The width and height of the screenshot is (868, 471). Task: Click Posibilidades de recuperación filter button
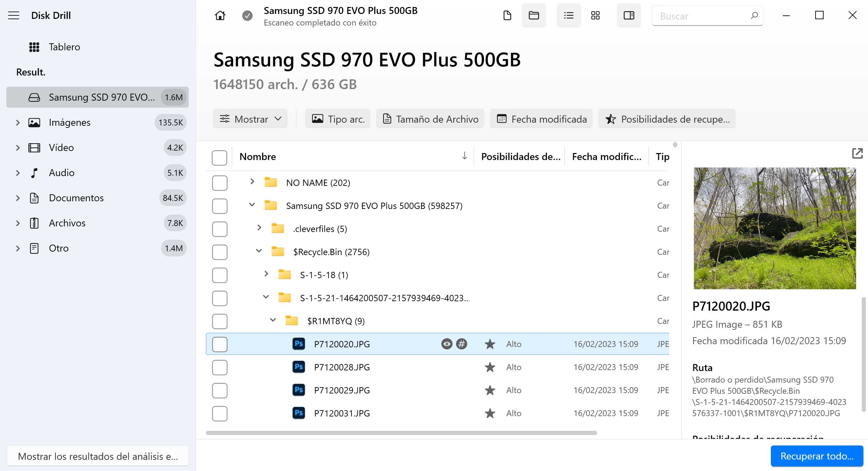coord(667,119)
